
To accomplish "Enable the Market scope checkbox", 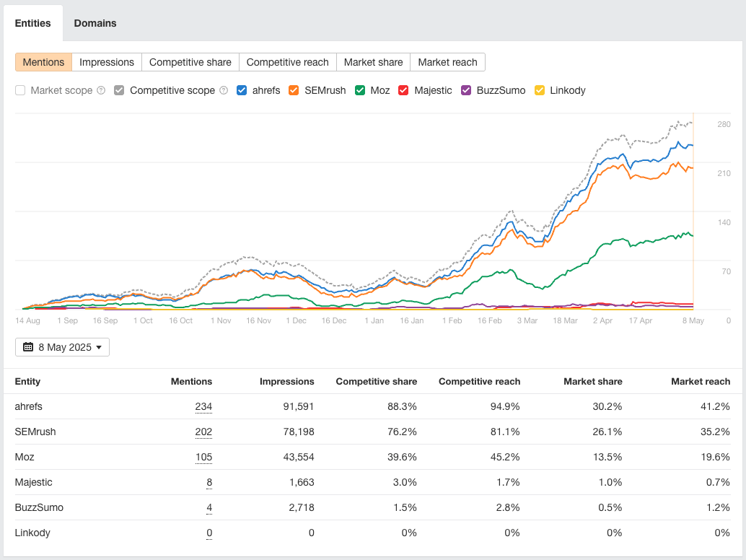I will pyautogui.click(x=19, y=90).
